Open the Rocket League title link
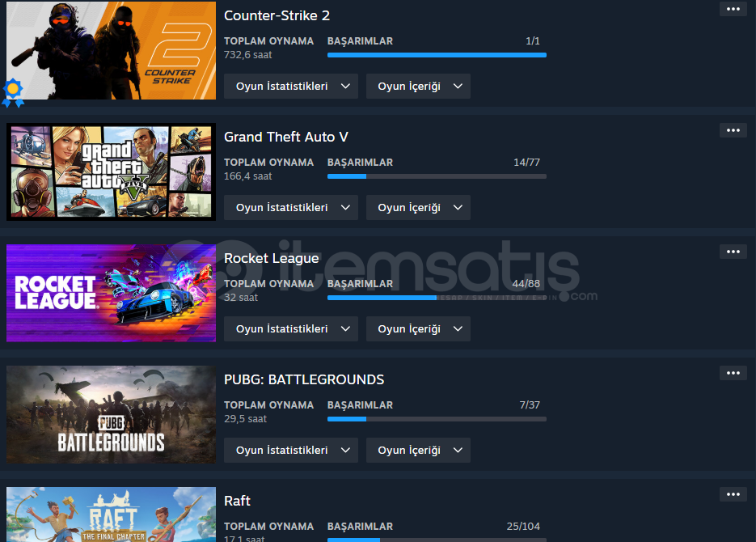Viewport: 756px width, 542px height. (x=272, y=259)
